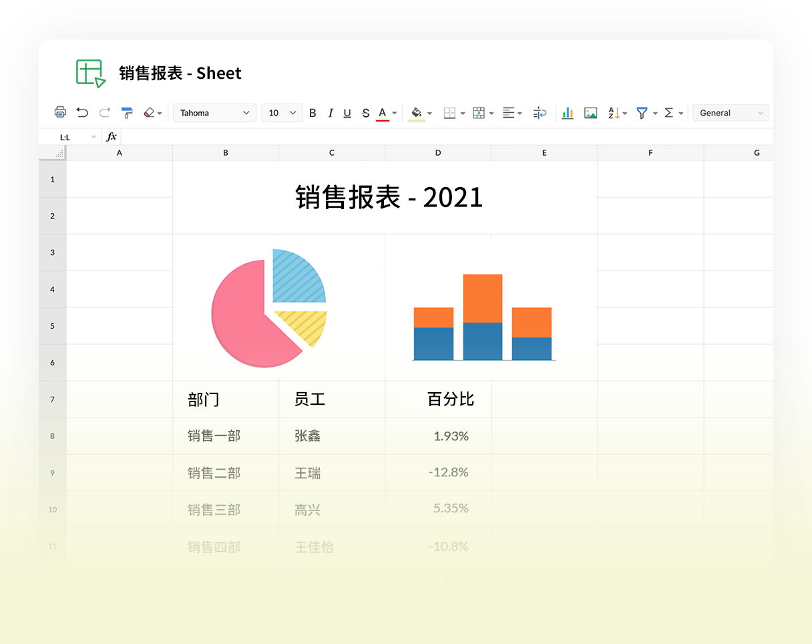
Task: Expand the General number format dropdown
Action: pos(730,113)
